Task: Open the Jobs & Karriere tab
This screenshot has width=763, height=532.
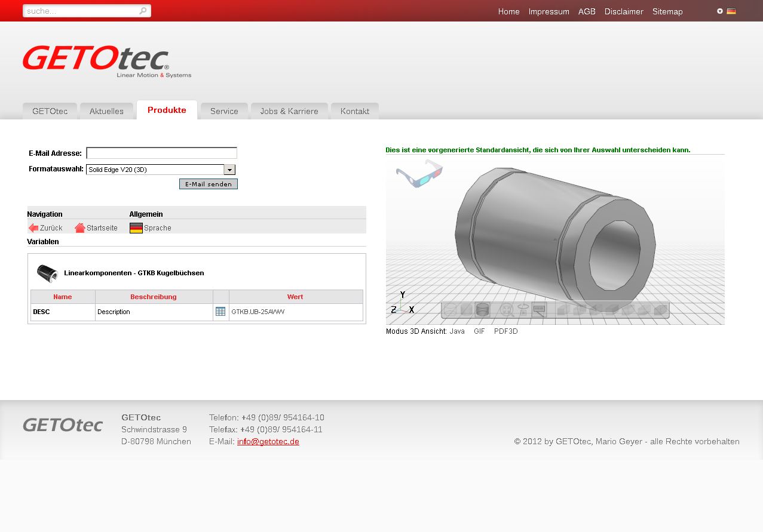Action: 289,112
